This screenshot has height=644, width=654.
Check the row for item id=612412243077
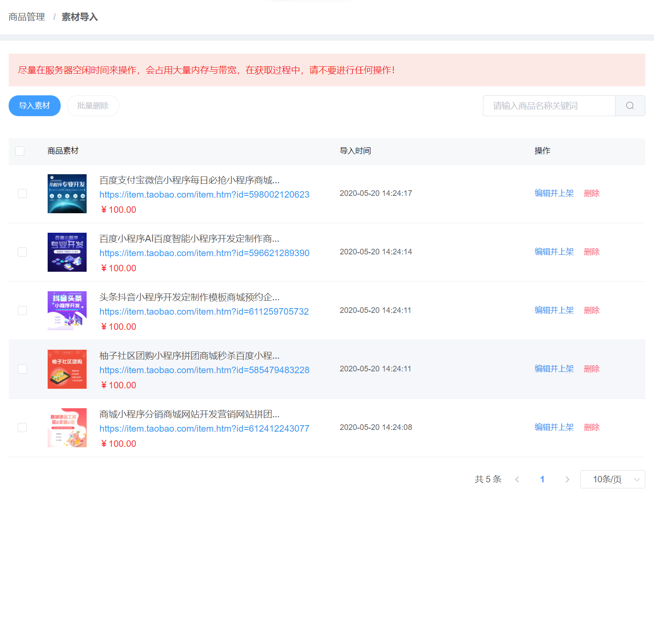22,427
